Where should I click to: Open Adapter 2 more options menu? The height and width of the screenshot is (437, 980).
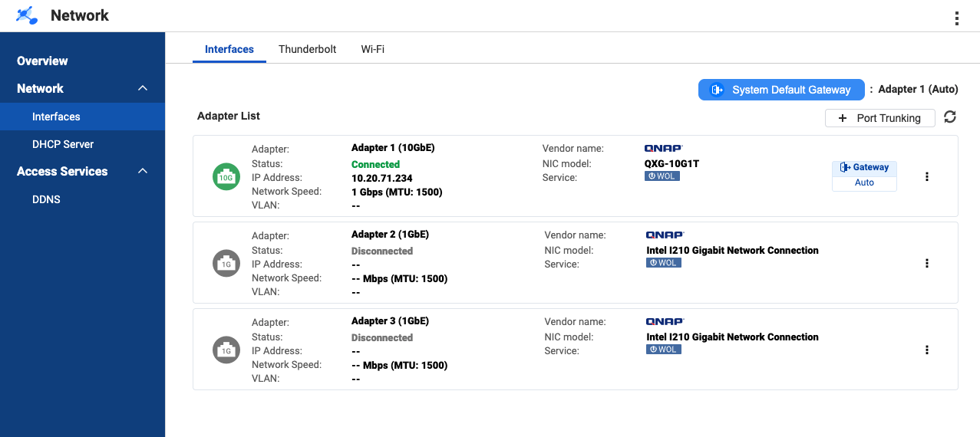pos(927,263)
